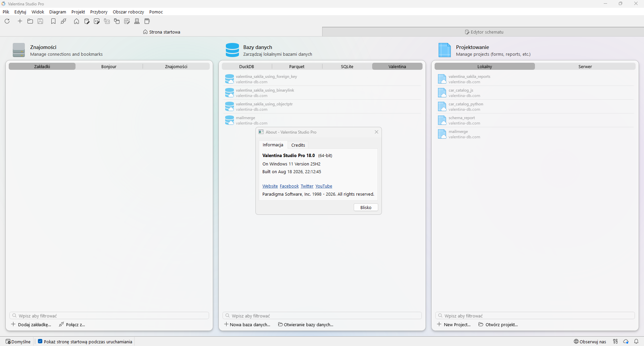Select the Bonjour tab in Znajomości panel
Viewport: 644px width, 346px height.
click(x=109, y=66)
